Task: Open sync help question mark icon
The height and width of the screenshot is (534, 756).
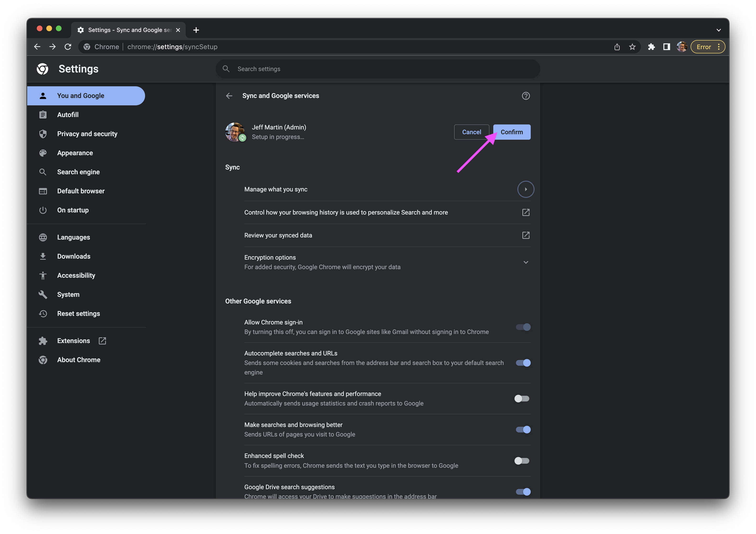Action: click(526, 96)
